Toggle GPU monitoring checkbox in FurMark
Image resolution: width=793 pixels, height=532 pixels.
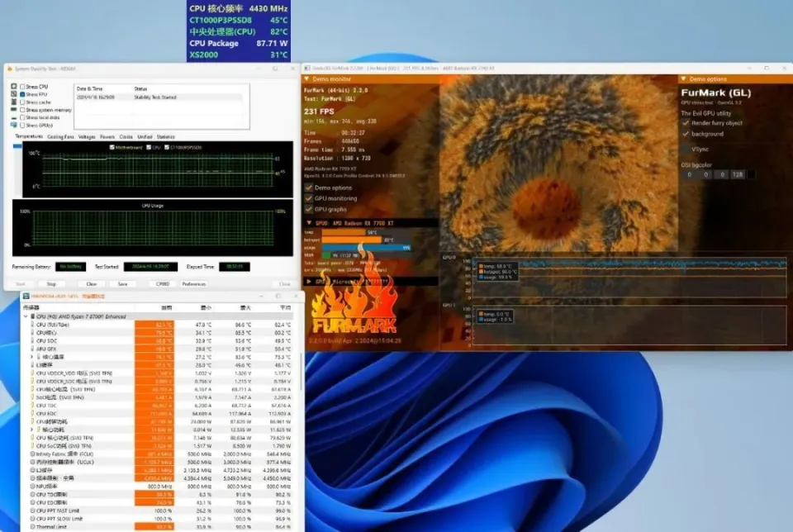point(308,198)
